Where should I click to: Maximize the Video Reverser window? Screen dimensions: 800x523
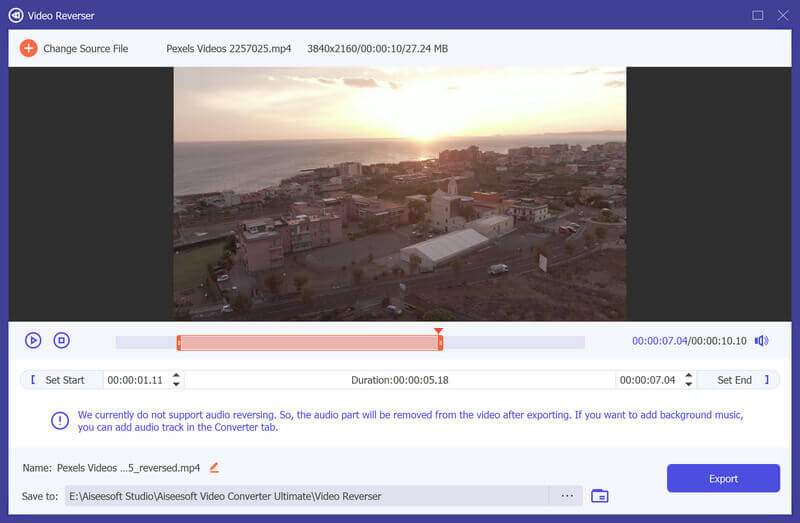click(x=758, y=15)
